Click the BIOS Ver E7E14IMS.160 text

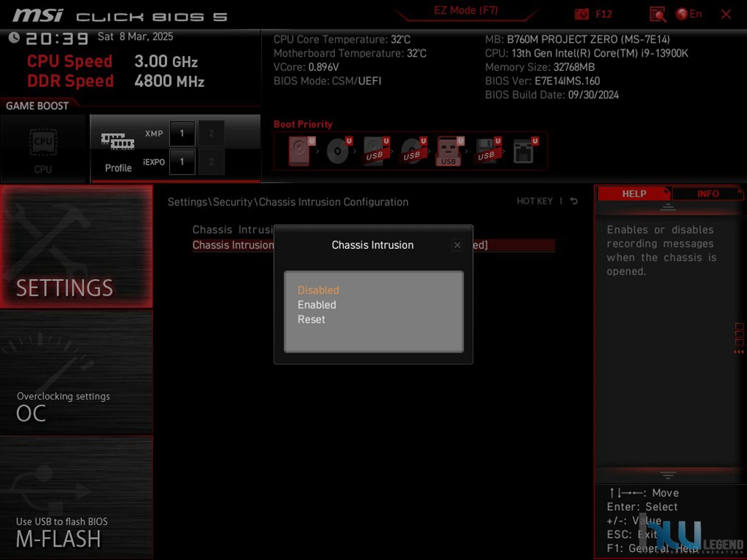click(542, 81)
